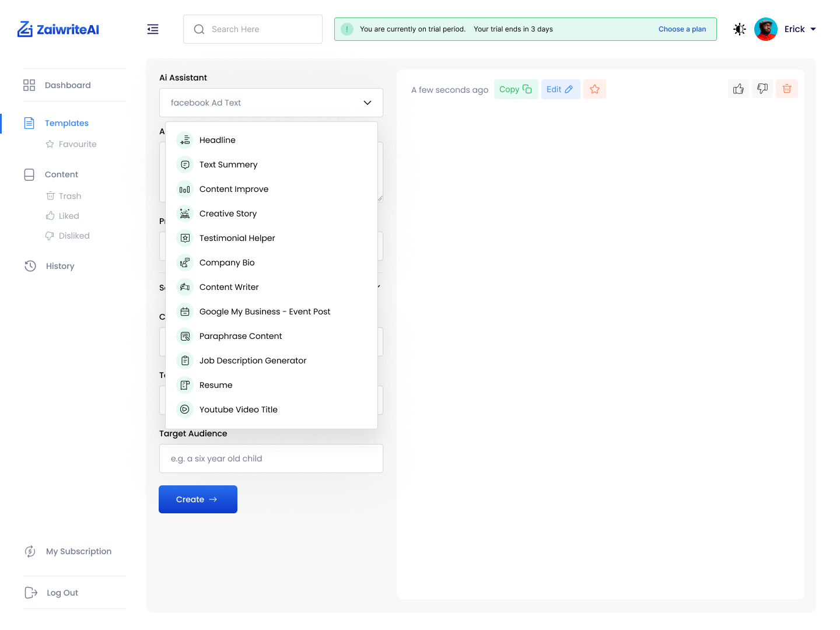
Task: Click the Choose a plan link
Action: point(682,29)
